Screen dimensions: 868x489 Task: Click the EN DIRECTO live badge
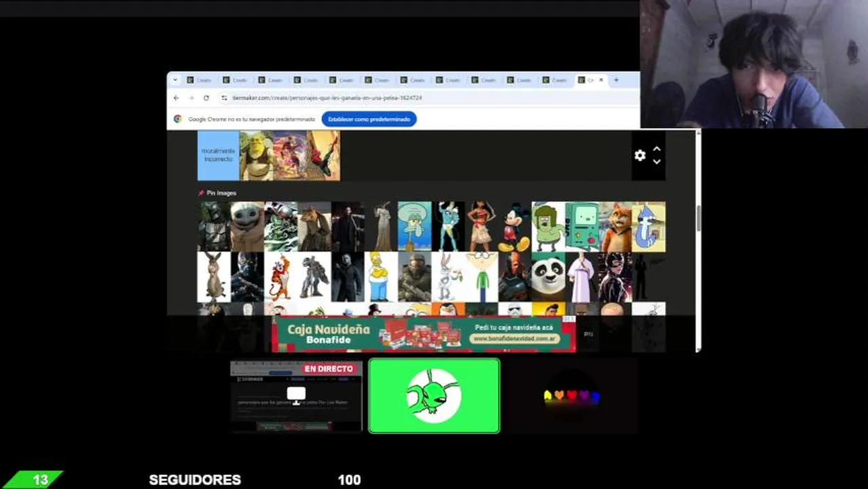click(329, 369)
